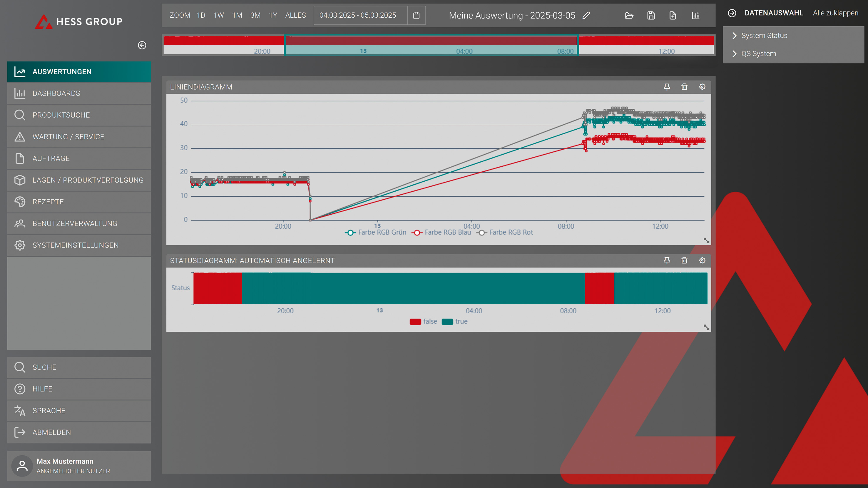Go to Dashboards
Screen dimensions: 868x488
click(79, 93)
